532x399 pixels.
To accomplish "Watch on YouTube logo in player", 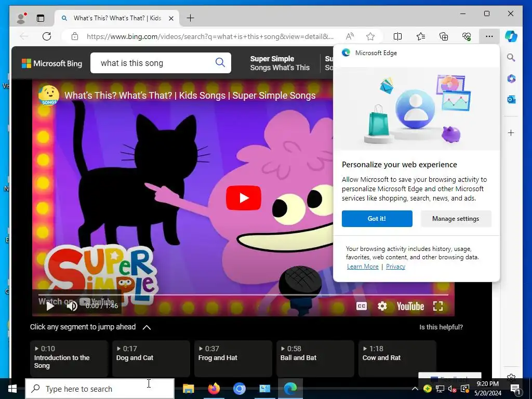I will point(410,307).
